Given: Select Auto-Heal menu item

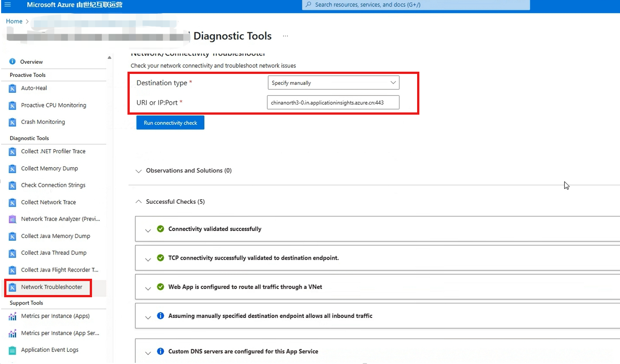Looking at the screenshot, I should click(x=34, y=88).
